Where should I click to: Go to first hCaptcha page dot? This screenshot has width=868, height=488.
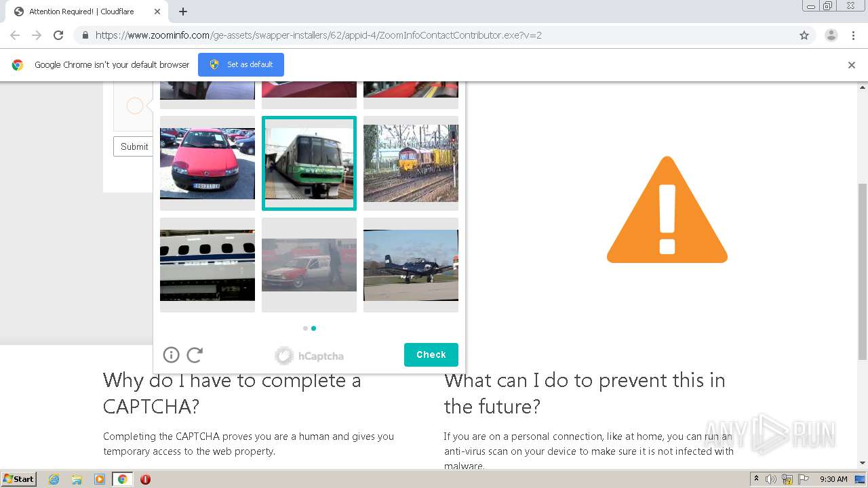click(305, 328)
